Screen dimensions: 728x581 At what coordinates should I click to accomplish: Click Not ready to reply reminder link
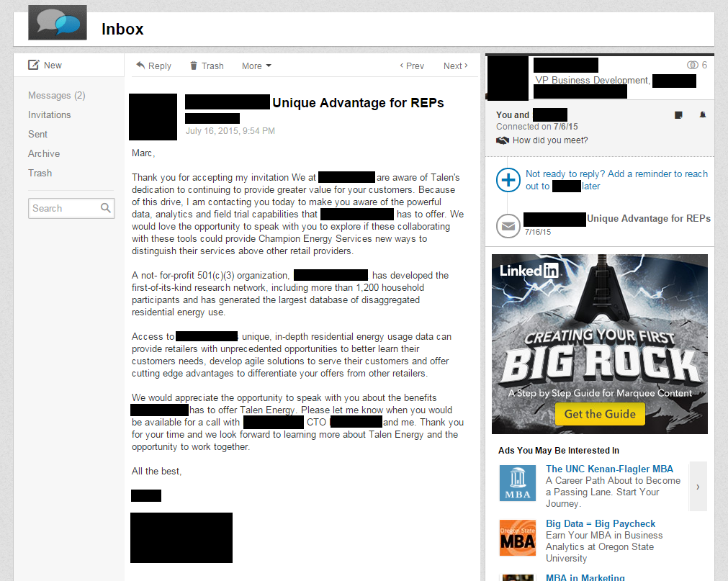point(616,179)
